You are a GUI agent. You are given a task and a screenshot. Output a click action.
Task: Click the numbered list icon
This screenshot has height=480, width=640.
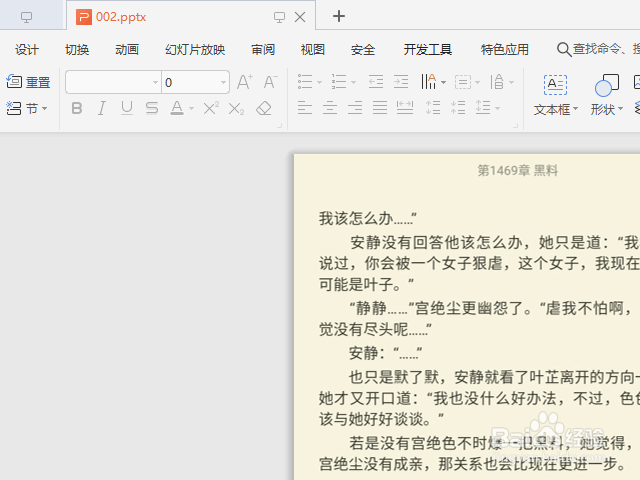click(x=339, y=82)
